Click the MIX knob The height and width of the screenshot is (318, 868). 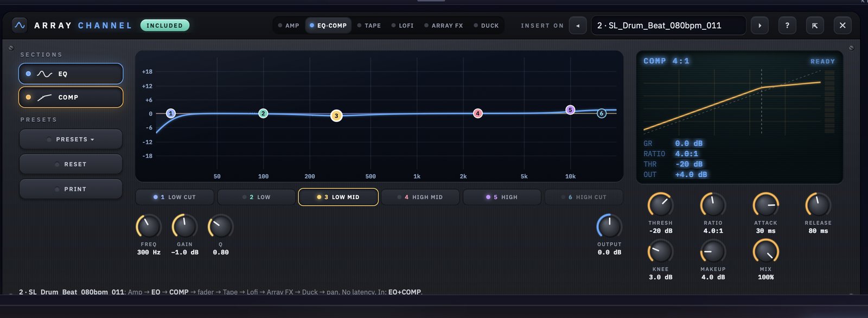[x=765, y=251]
